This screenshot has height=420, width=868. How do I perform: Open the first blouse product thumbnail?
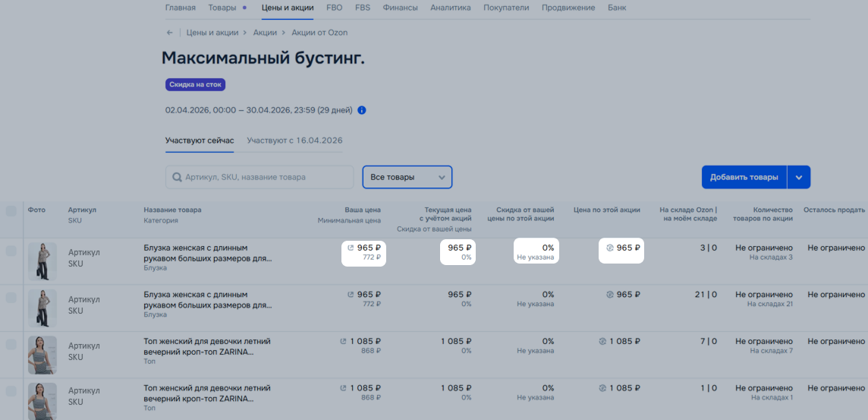(42, 261)
